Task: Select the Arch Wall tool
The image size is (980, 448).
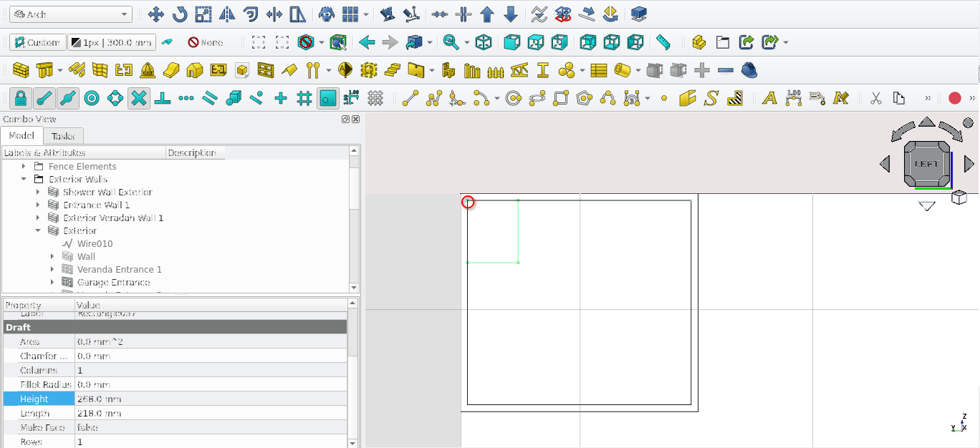Action: pyautogui.click(x=21, y=70)
